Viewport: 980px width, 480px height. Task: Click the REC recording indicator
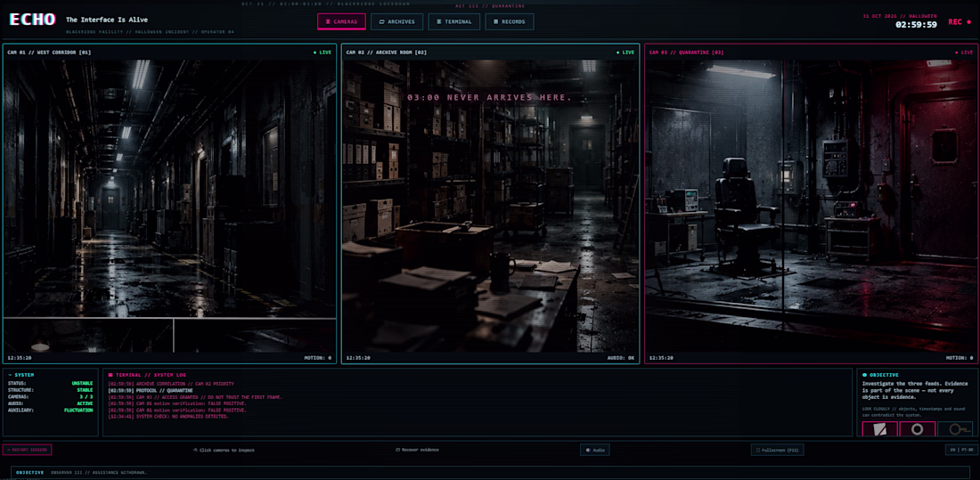click(x=960, y=22)
